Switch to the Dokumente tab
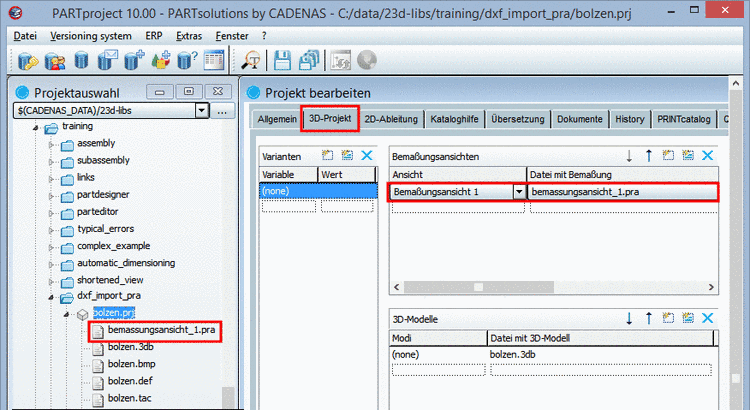This screenshot has width=750, height=410. (580, 119)
